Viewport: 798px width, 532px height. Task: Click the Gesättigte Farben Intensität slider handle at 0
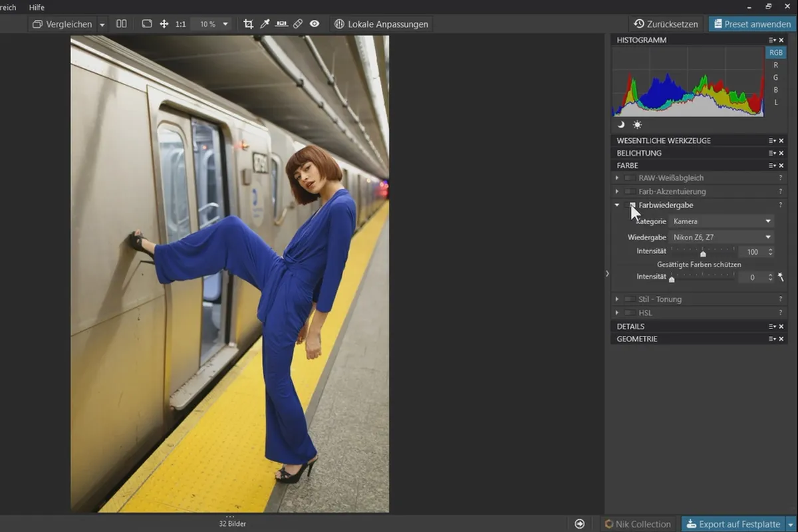[x=672, y=279]
